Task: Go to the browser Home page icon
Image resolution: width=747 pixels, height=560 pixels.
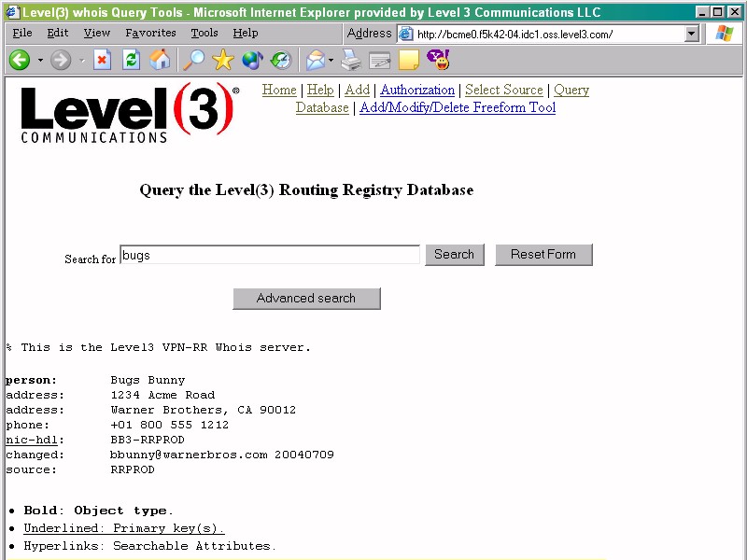Action: (161, 61)
